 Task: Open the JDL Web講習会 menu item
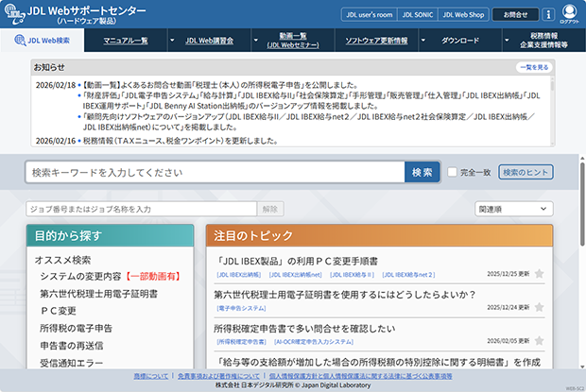[209, 41]
